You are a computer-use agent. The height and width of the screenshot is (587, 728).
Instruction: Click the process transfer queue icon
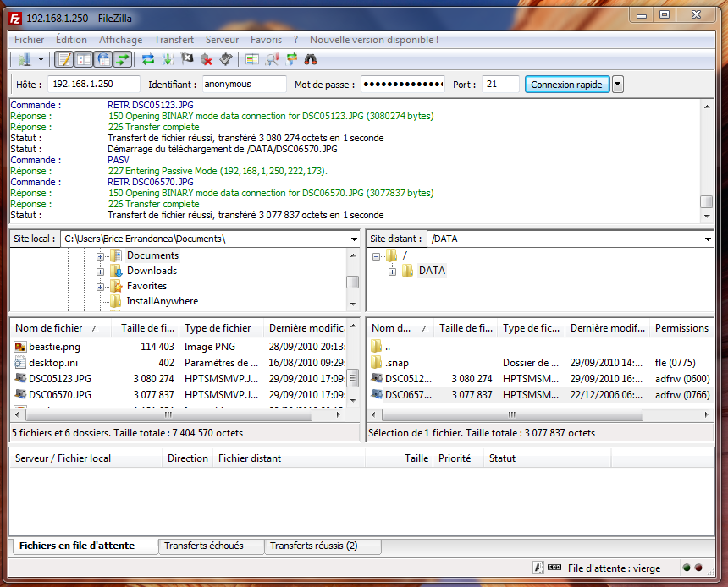coord(168,59)
